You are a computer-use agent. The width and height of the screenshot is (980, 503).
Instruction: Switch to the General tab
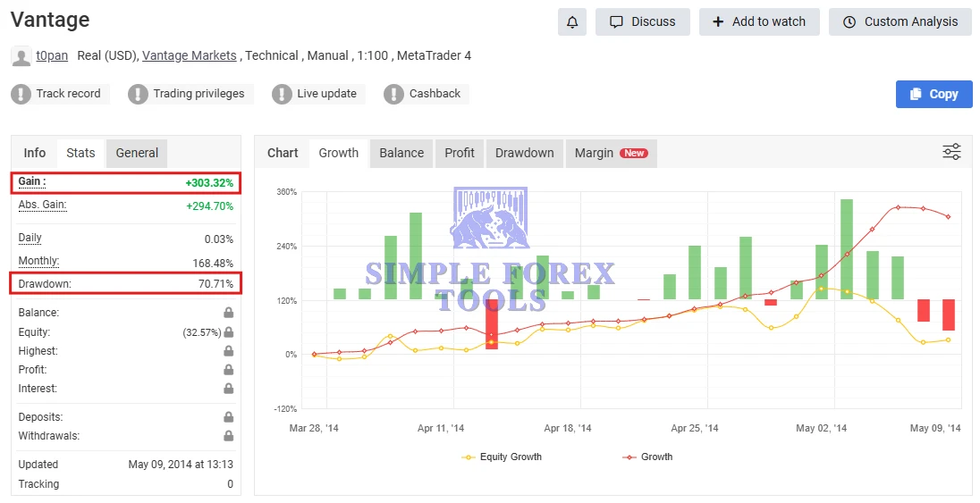(137, 153)
